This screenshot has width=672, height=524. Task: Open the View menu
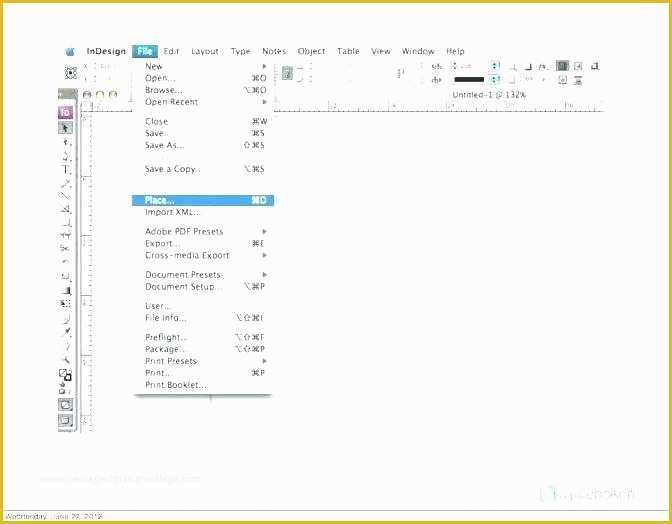[381, 51]
